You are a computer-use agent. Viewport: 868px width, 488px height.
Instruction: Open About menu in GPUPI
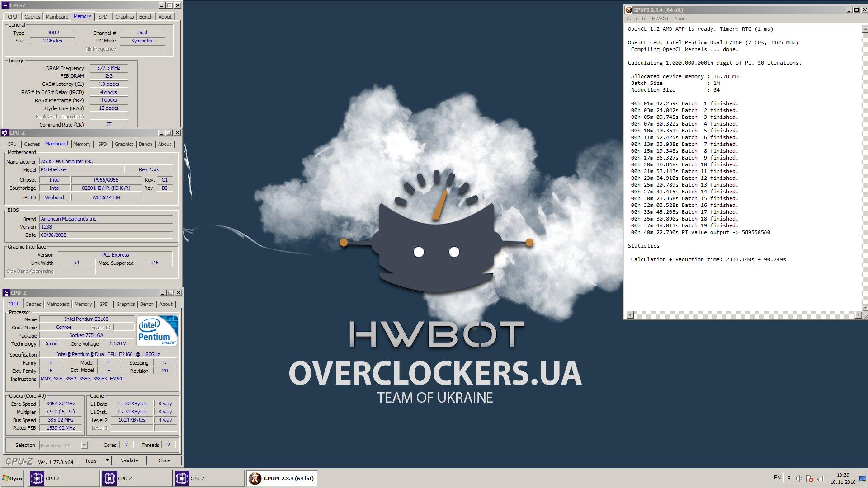point(680,19)
